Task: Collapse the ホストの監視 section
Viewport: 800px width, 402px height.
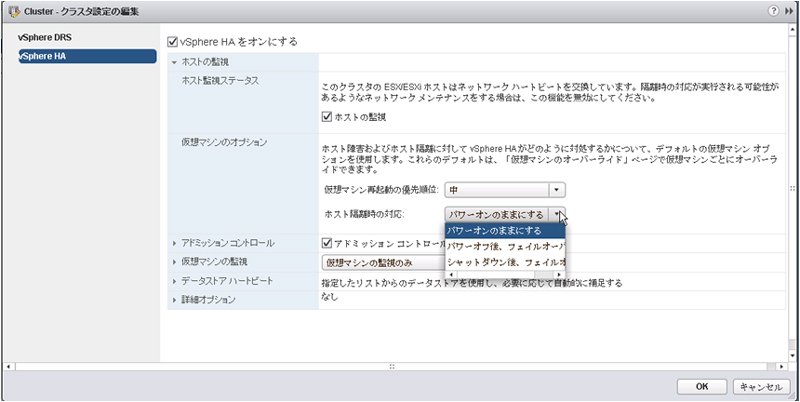Action: [174, 62]
